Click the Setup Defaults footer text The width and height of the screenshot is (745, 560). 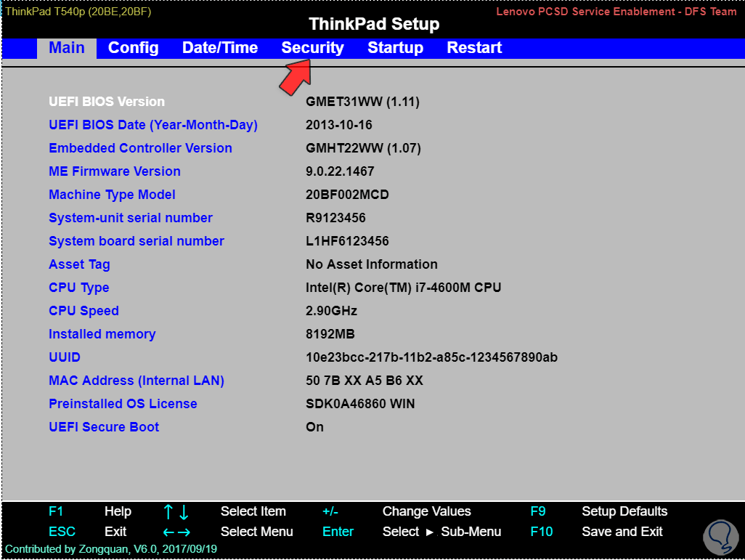pyautogui.click(x=624, y=511)
